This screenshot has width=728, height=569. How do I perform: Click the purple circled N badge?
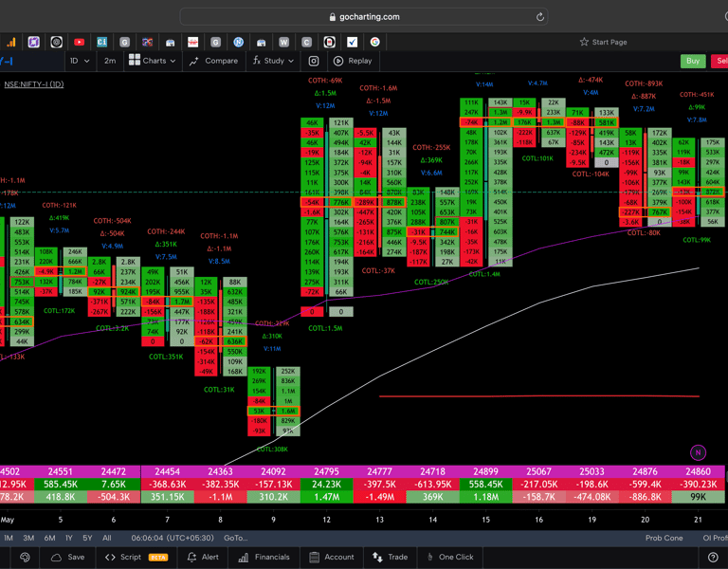coord(698,452)
